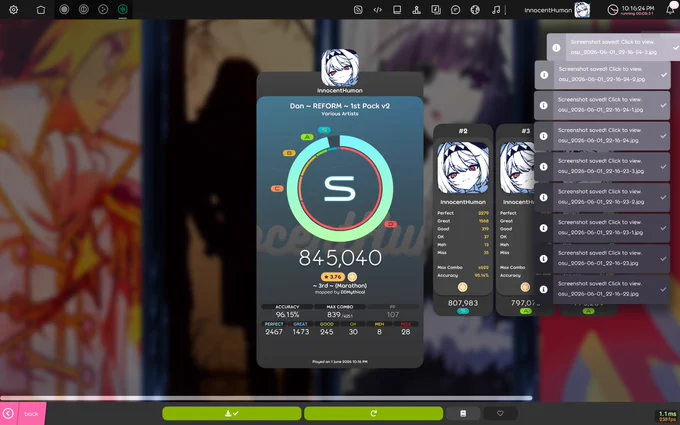Dismiss the 22-16-23-2.jpg notification with its checkmark
Viewport: 680px width, 425px height.
[x=664, y=197]
